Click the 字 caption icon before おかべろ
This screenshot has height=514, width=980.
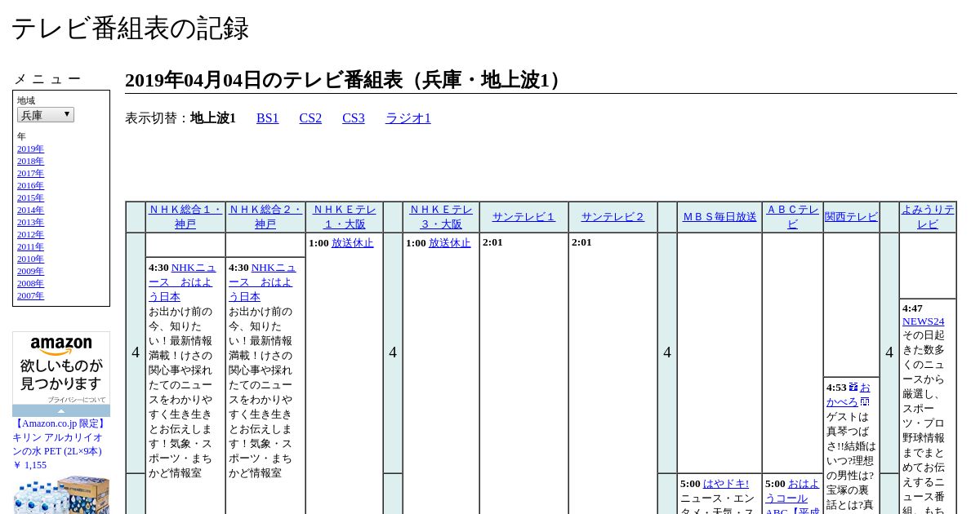tap(853, 388)
